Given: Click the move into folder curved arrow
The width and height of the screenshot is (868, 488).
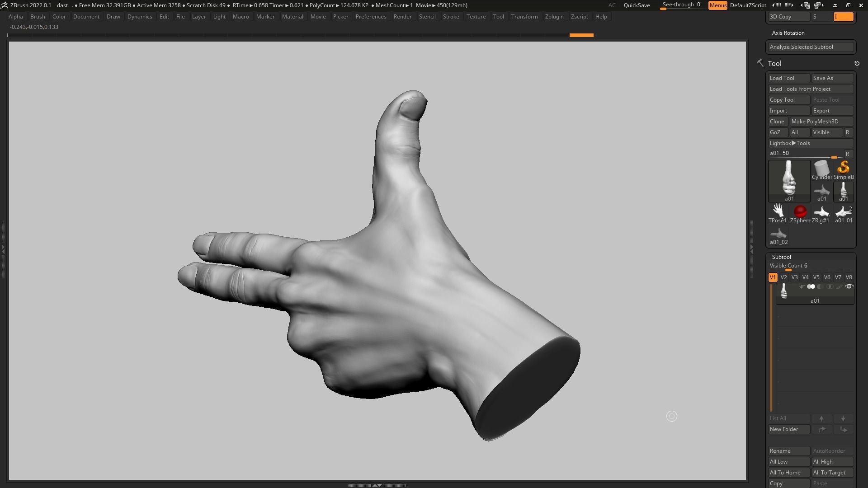Looking at the screenshot, I should point(821,429).
